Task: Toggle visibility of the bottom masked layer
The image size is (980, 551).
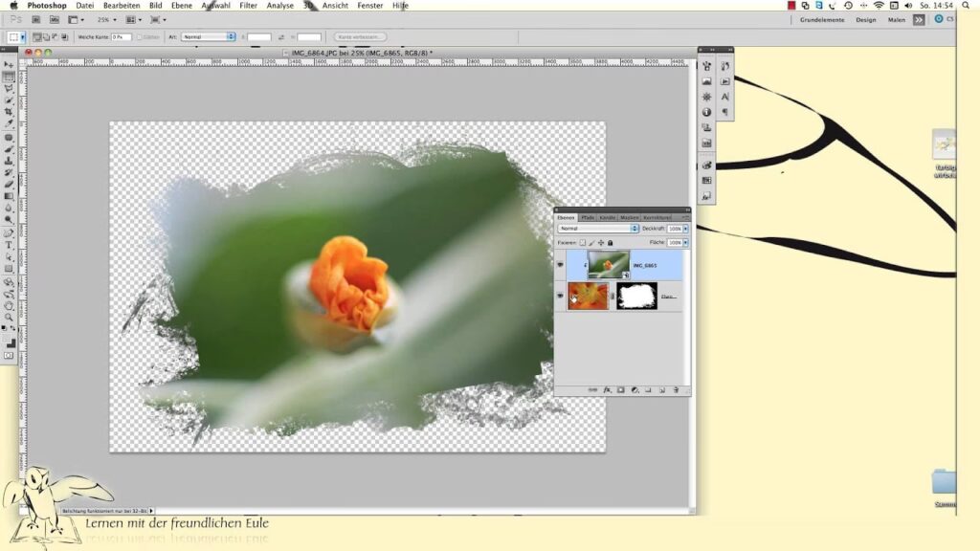Action: tap(561, 296)
